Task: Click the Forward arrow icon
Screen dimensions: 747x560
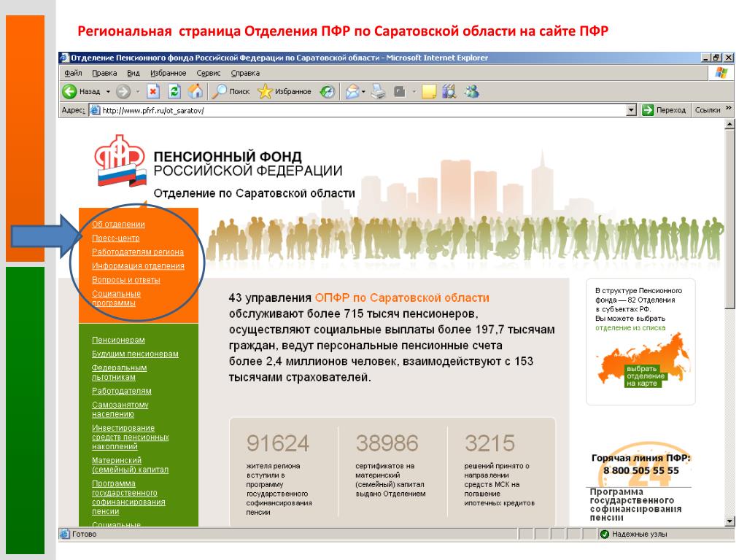Action: click(123, 91)
